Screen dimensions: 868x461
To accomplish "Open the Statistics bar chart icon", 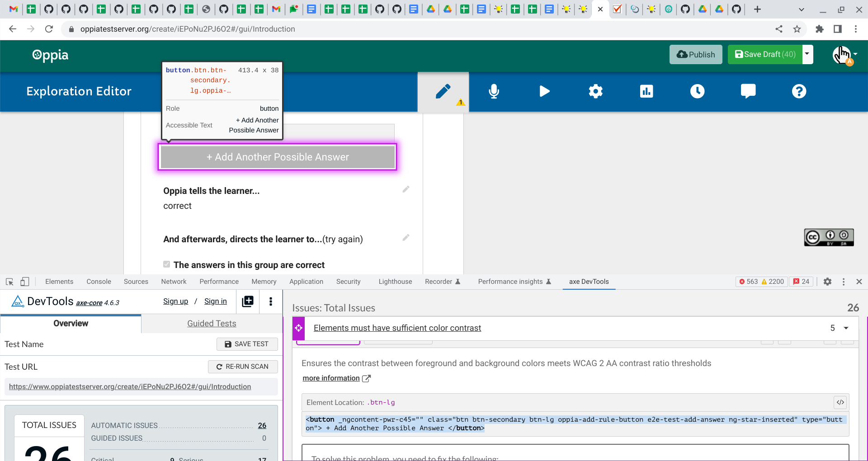I will click(x=646, y=91).
